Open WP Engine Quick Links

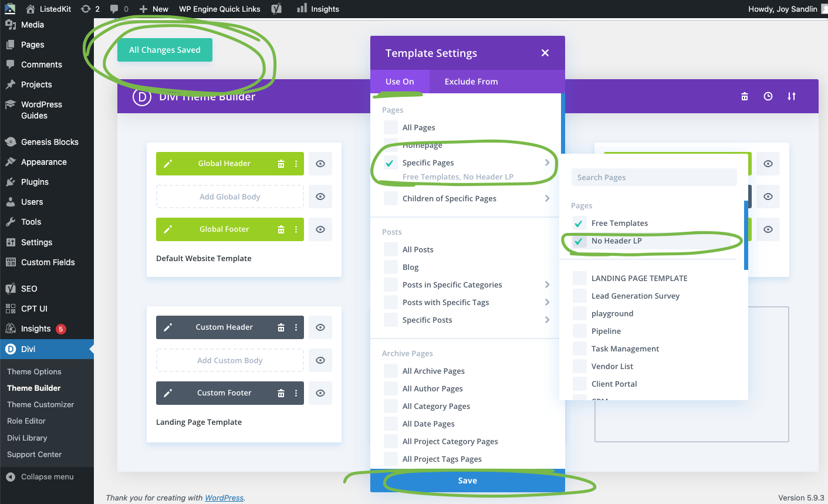click(x=219, y=9)
